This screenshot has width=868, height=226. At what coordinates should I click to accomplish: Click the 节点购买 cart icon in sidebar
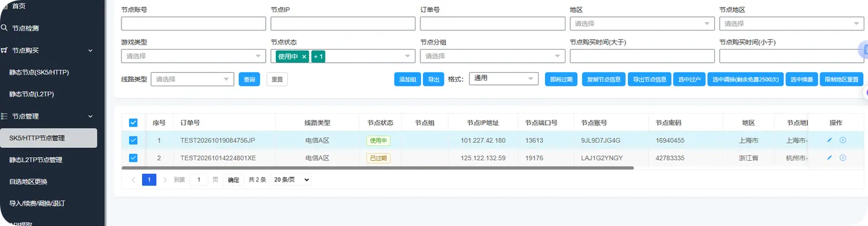click(4, 50)
